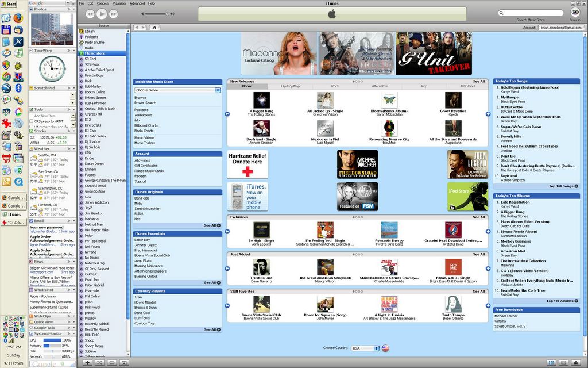Viewport: 588px width, 368px height.
Task: Click A Bigger Bang album cover in New Releases
Action: click(x=261, y=100)
